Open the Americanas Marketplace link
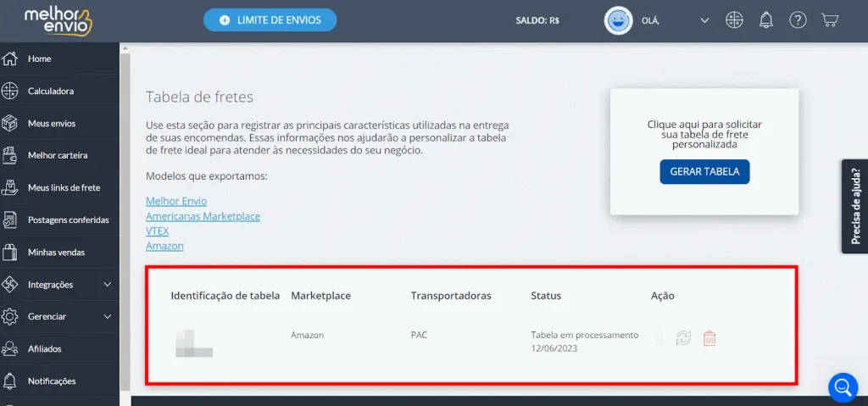Image resolution: width=868 pixels, height=406 pixels. tap(203, 216)
